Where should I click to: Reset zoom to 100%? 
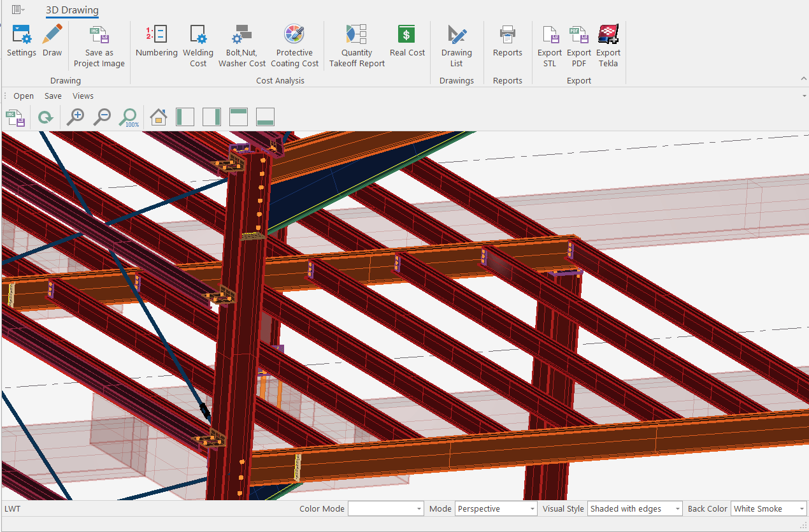tap(129, 117)
